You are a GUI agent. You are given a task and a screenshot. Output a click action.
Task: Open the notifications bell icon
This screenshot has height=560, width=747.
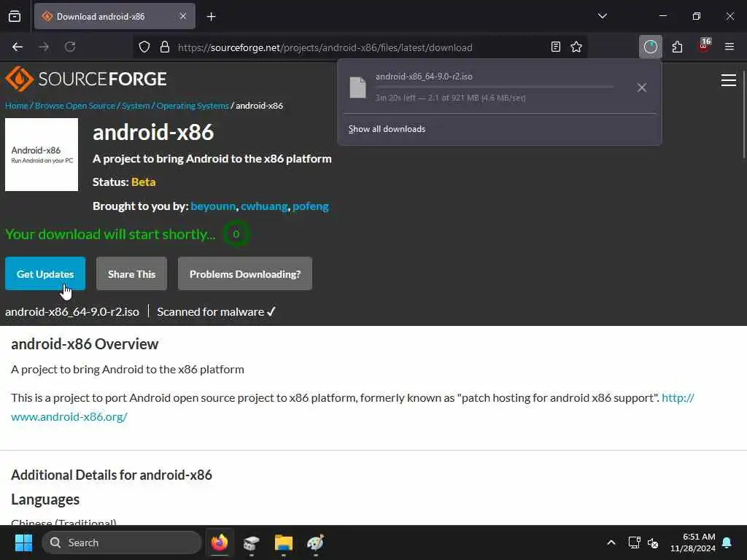click(x=727, y=542)
